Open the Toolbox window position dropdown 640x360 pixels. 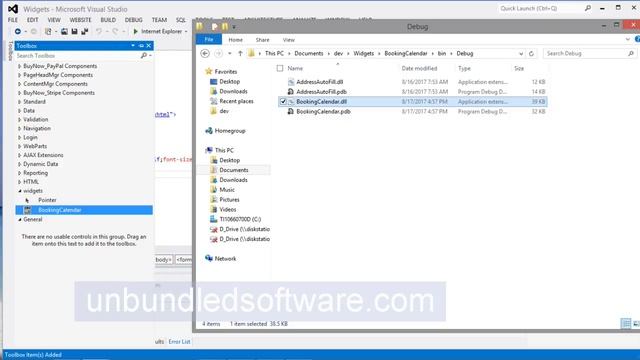coord(133,46)
